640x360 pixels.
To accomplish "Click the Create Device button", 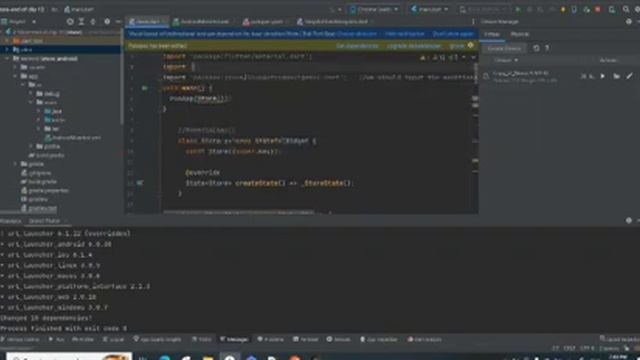I will pos(504,48).
